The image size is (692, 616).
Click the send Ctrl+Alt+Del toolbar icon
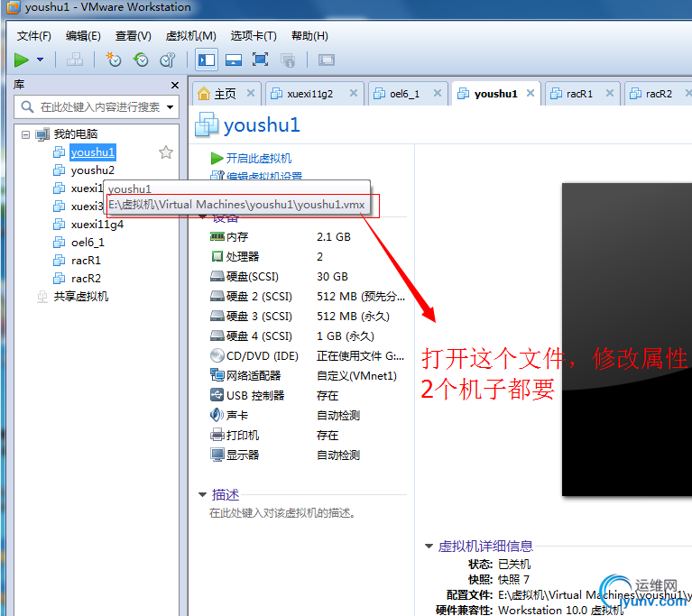point(75,60)
